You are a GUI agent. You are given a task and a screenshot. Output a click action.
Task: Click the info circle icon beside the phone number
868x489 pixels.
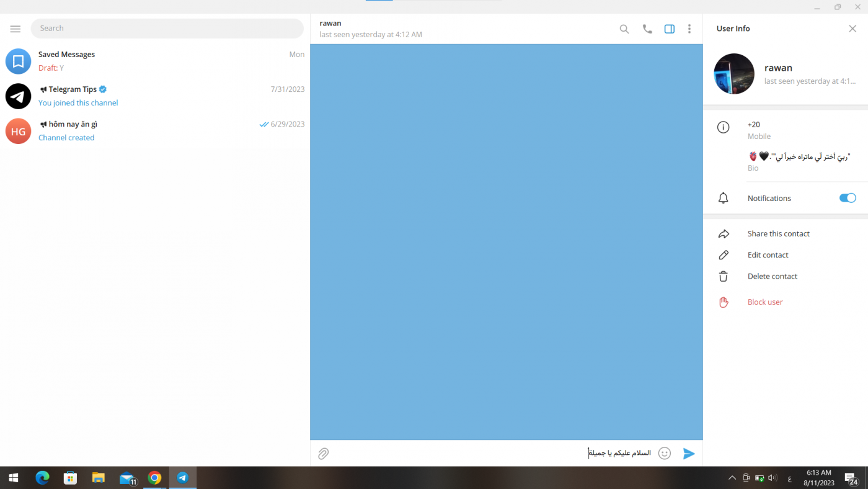point(723,127)
